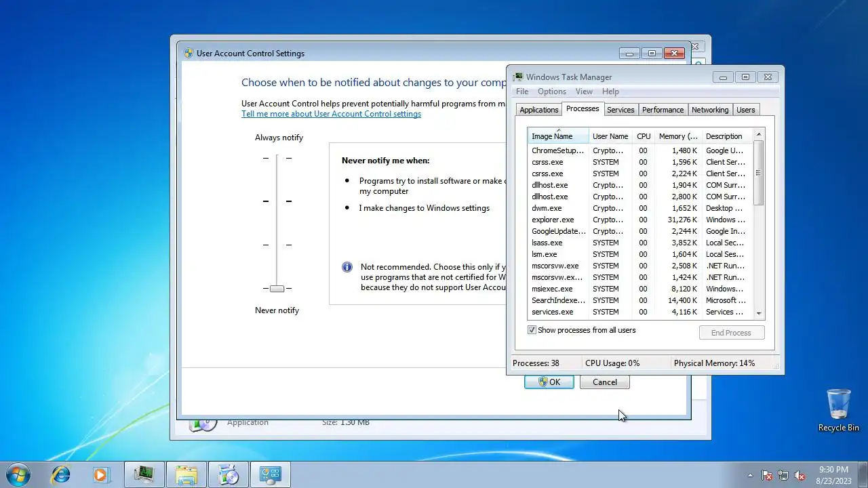The height and width of the screenshot is (488, 868).
Task: Sort by the Description column header
Action: click(x=727, y=136)
